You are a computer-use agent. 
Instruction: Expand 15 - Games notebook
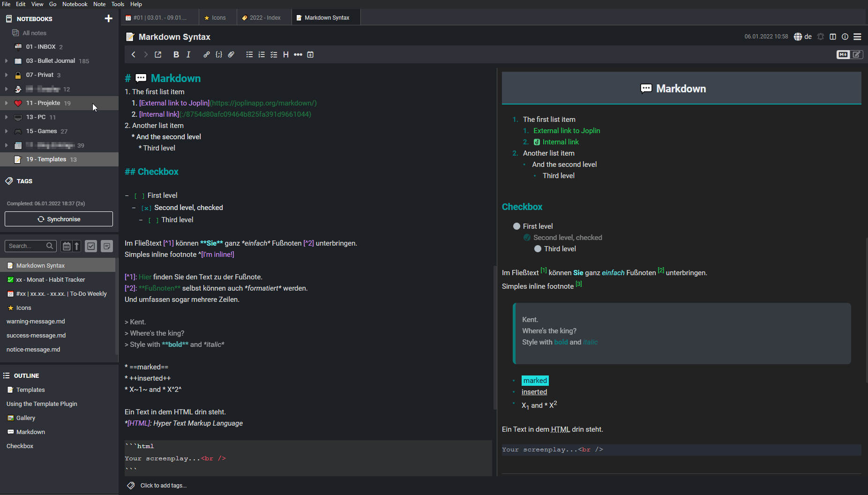(6, 131)
